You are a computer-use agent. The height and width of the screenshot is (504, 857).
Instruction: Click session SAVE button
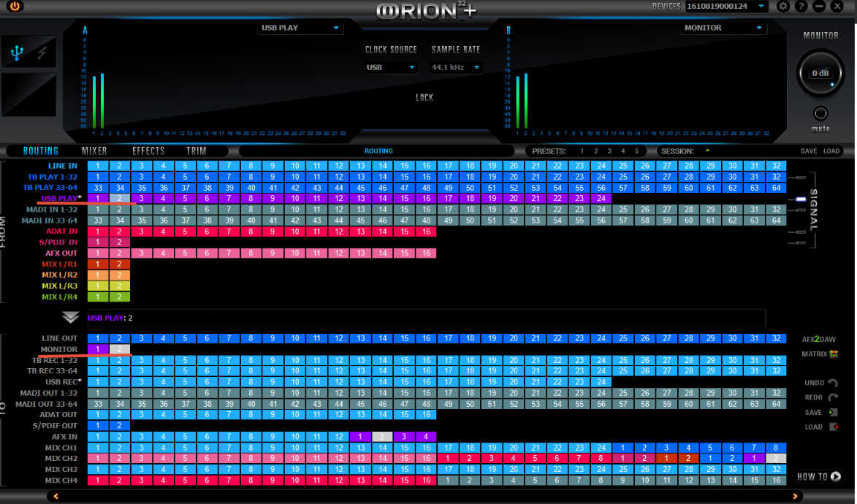point(809,151)
